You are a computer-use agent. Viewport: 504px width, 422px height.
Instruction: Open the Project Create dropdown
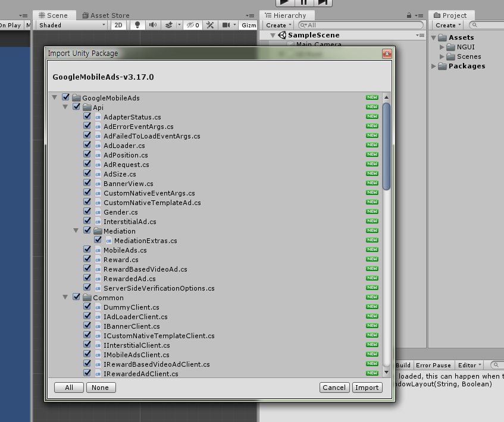pos(448,25)
